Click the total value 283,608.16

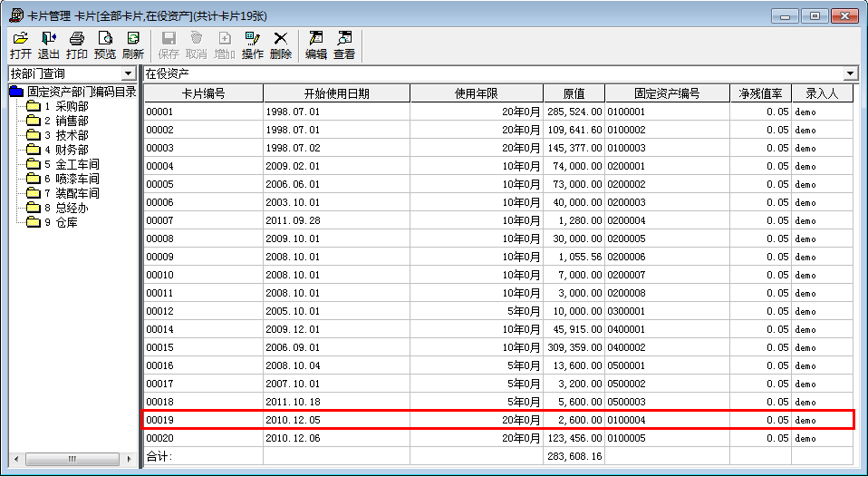pos(574,456)
